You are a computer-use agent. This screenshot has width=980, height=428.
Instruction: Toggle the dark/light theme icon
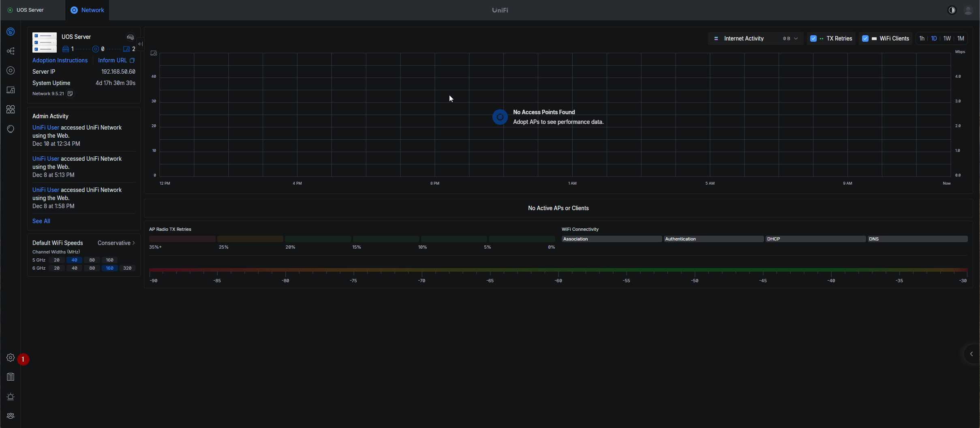click(952, 10)
